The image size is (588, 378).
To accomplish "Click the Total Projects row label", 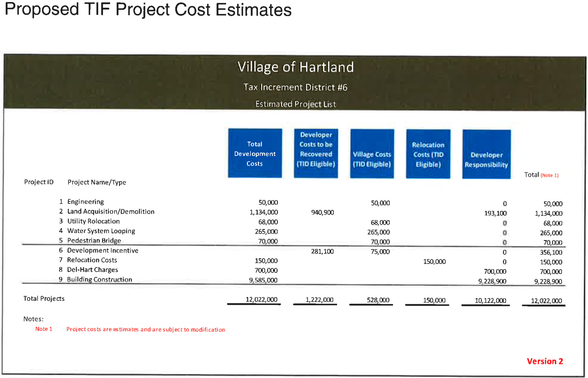I will [x=44, y=299].
